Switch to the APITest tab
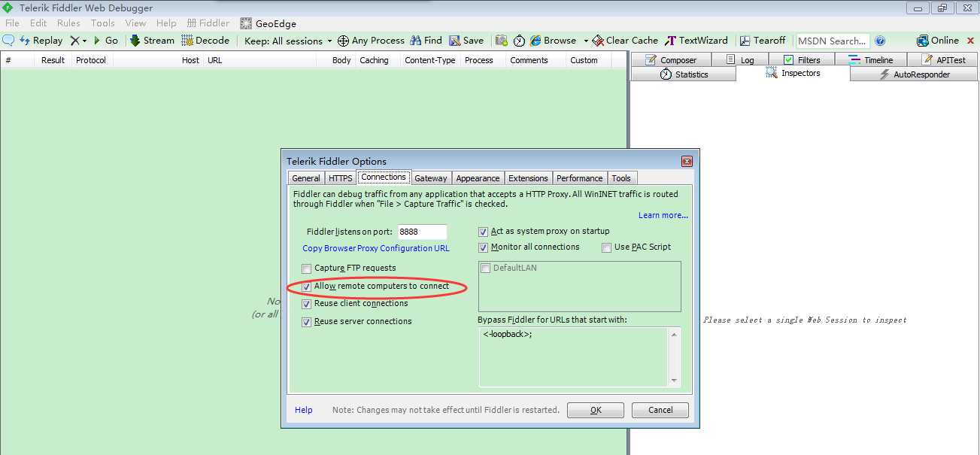Screen dimensions: 980x455 tap(943, 59)
